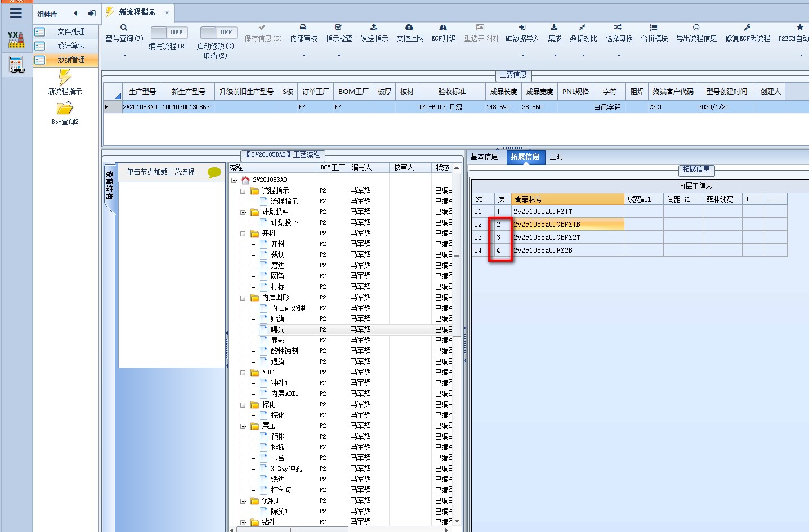Click the 导出流程信息 smiley icon
Screen dimensions: 809x532
coord(696,27)
